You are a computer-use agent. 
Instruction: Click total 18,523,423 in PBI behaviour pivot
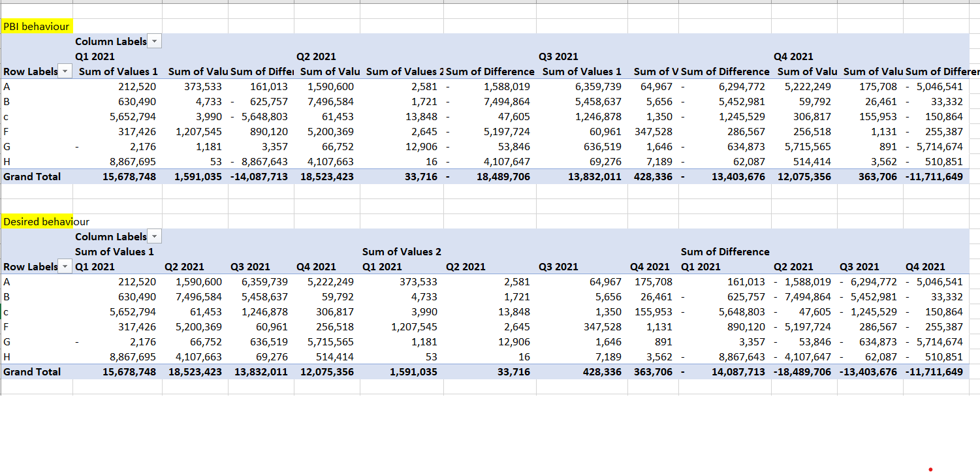point(326,176)
